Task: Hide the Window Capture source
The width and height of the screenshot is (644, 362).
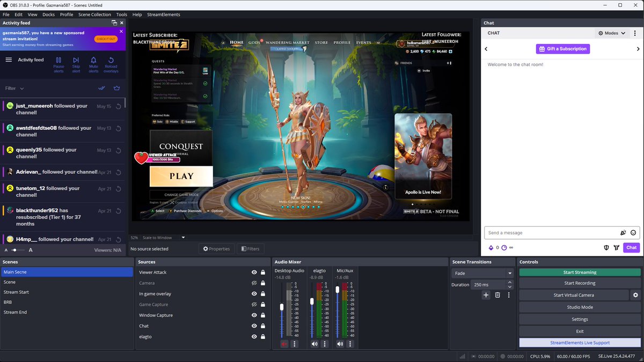Action: click(254, 315)
